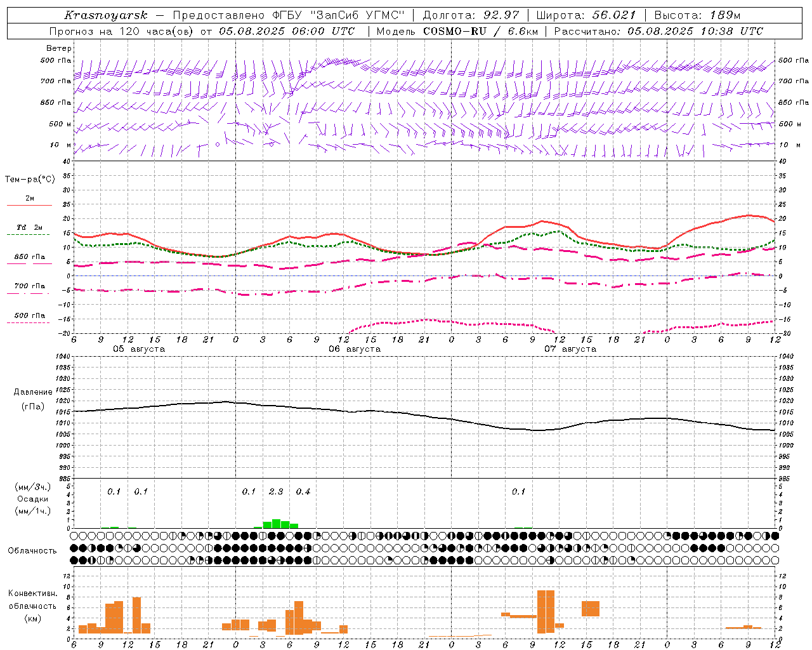Select the forecast start time '05.08.2025 06:00 UTC'

[287, 31]
